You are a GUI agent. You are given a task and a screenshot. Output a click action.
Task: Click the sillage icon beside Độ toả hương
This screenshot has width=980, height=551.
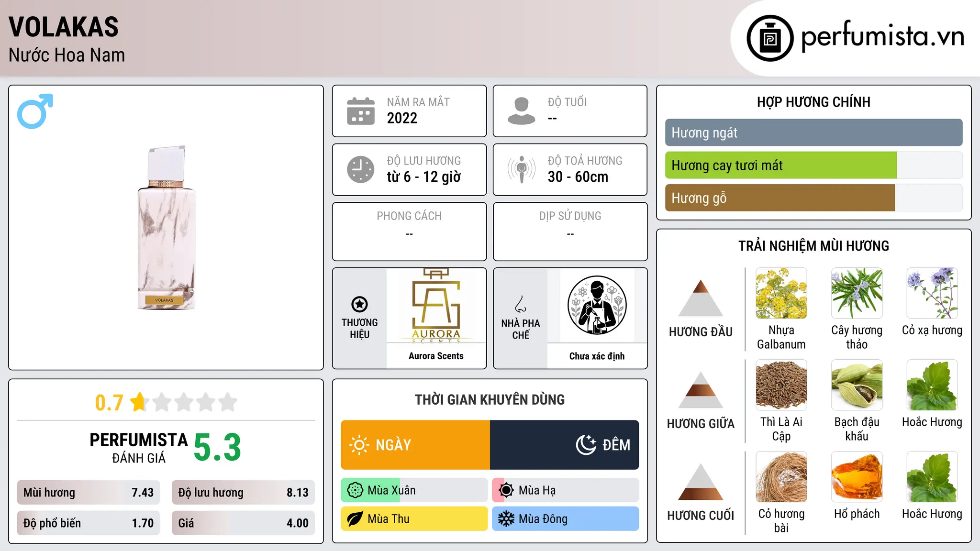[522, 169]
